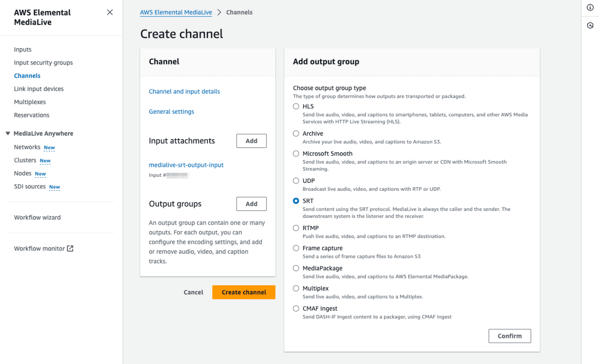Open Nodes under MediaLive Anywhere

23,173
